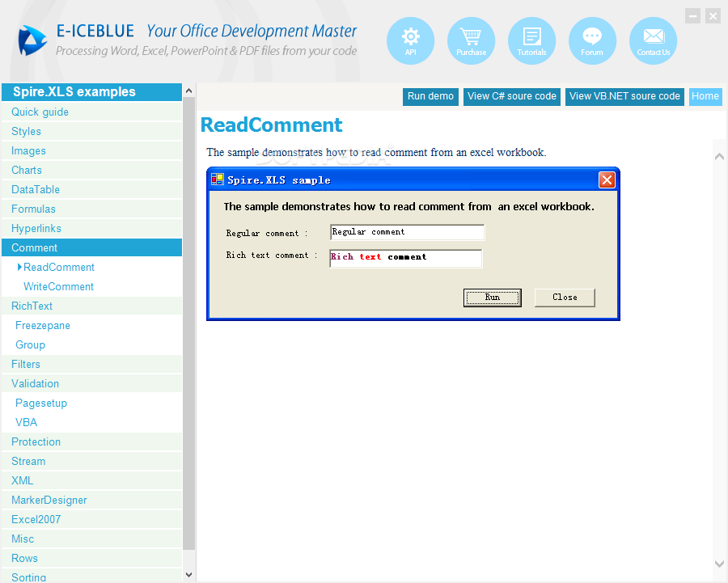Image resolution: width=728 pixels, height=583 pixels.
Task: Click the Purchase shopping cart icon
Action: tap(471, 41)
